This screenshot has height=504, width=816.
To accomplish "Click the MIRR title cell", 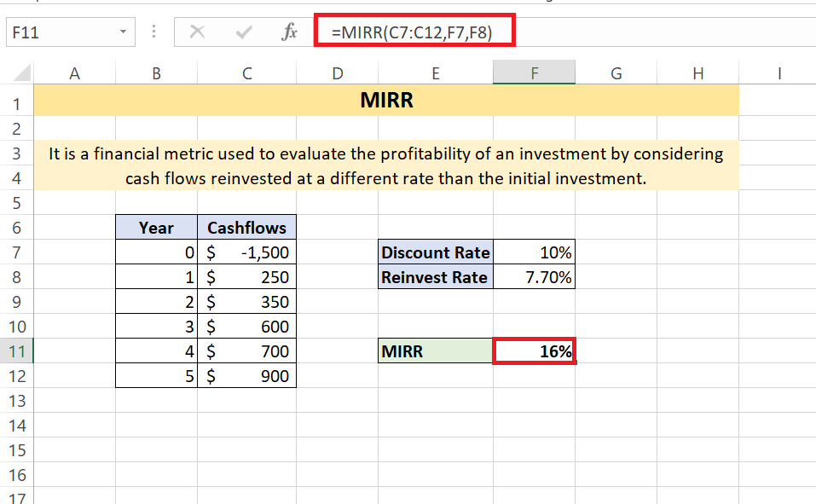I will pos(386,100).
